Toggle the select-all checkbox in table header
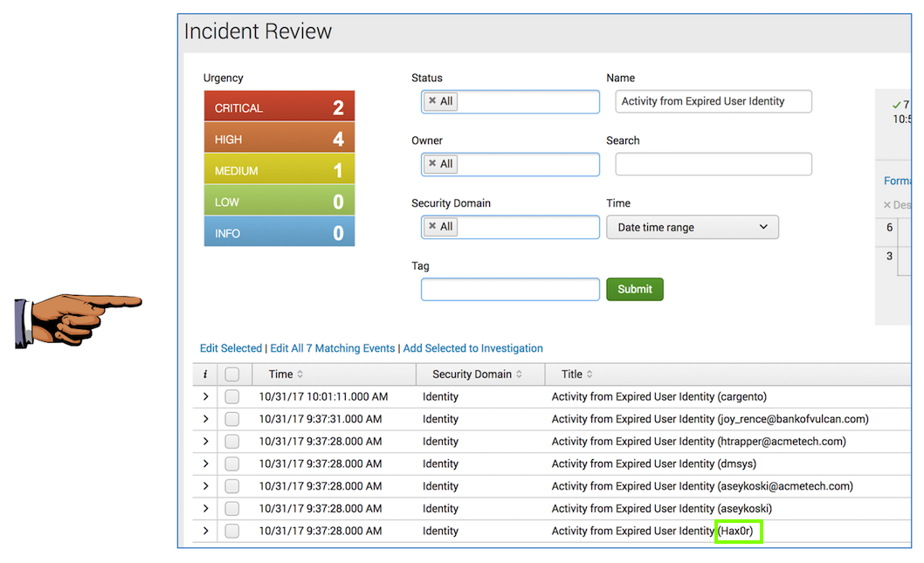 click(x=231, y=374)
